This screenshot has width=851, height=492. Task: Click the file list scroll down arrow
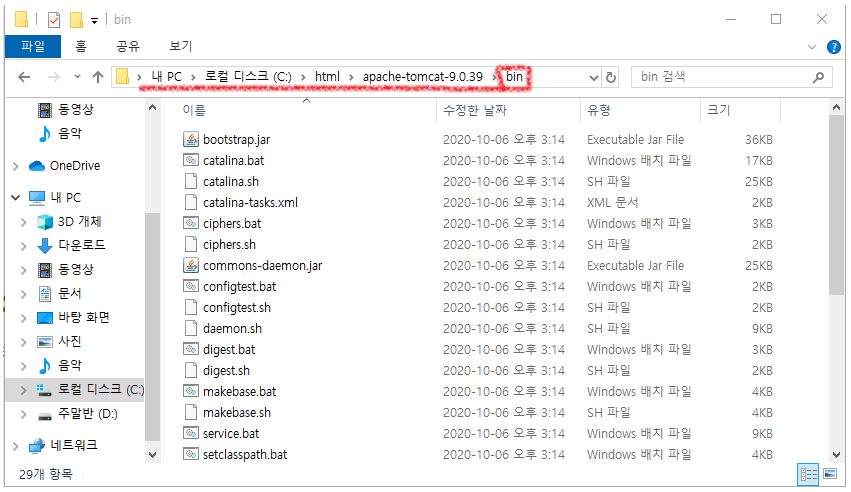pyautogui.click(x=836, y=455)
